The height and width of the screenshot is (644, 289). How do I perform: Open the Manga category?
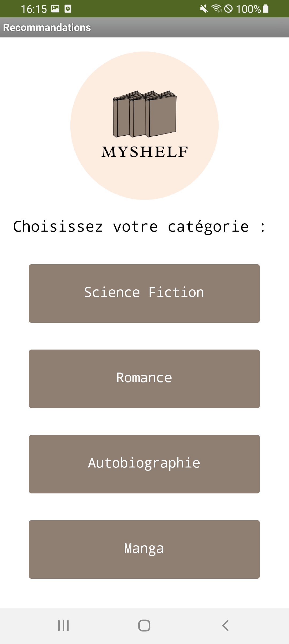(144, 549)
